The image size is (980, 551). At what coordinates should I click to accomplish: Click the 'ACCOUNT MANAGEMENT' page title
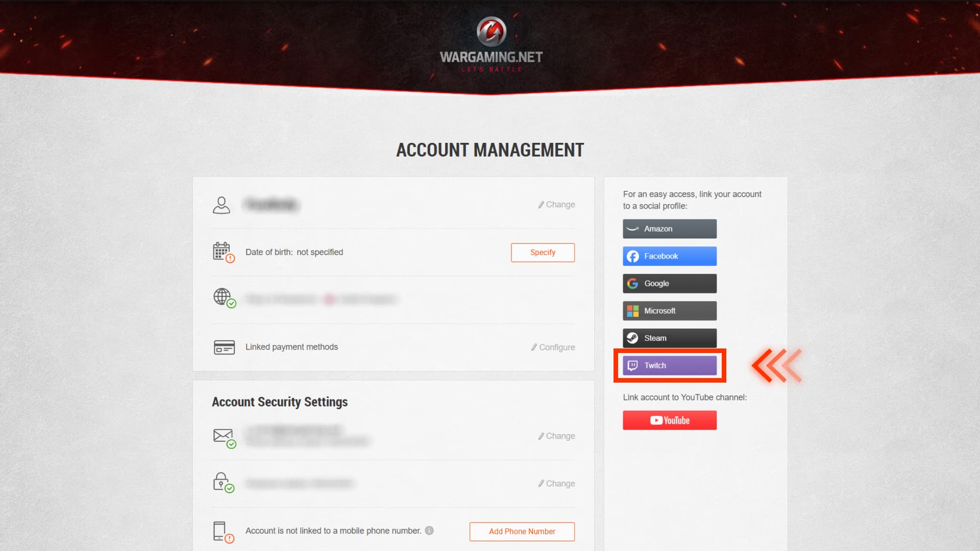(490, 150)
